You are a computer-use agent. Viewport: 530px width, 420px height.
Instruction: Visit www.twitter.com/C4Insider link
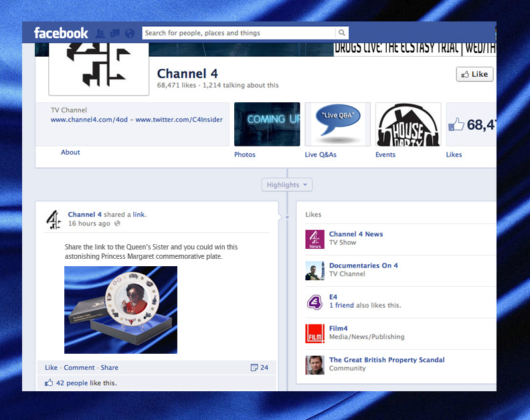179,120
